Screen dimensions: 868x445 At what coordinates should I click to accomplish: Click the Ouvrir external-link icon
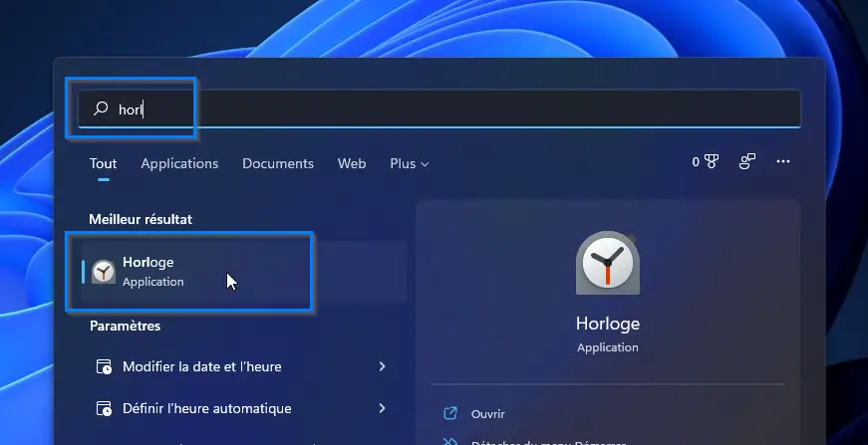[450, 413]
